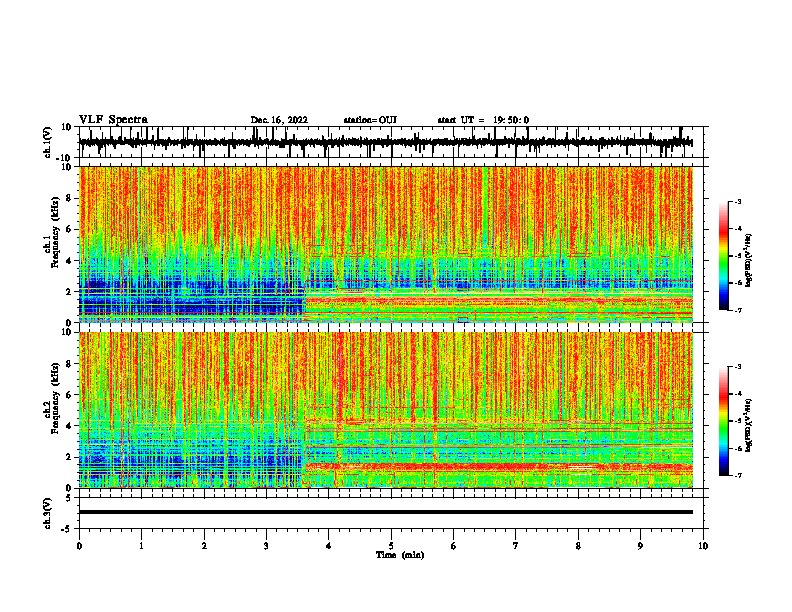Select the "Time (min)" axis label
The height and width of the screenshot is (612, 792).
(400, 555)
